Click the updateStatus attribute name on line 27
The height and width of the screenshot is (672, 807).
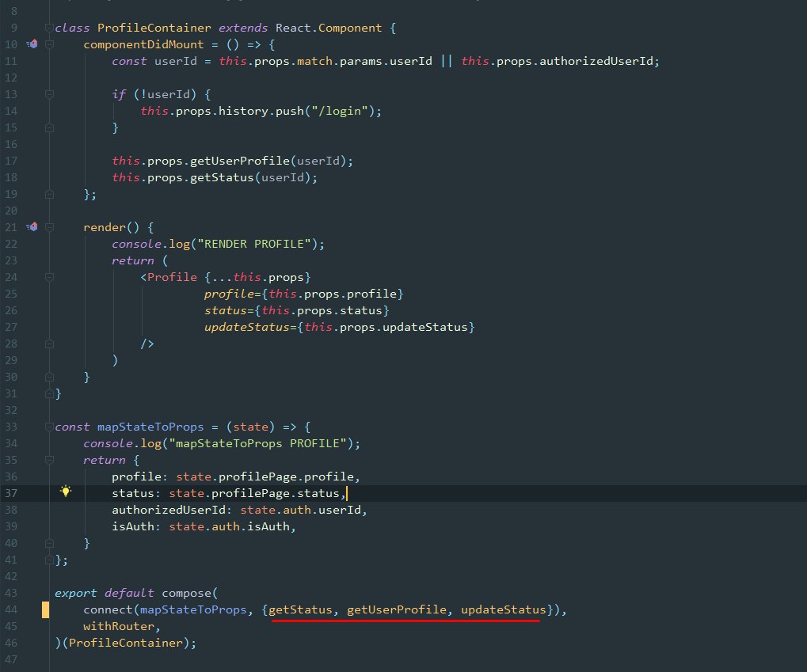click(247, 327)
